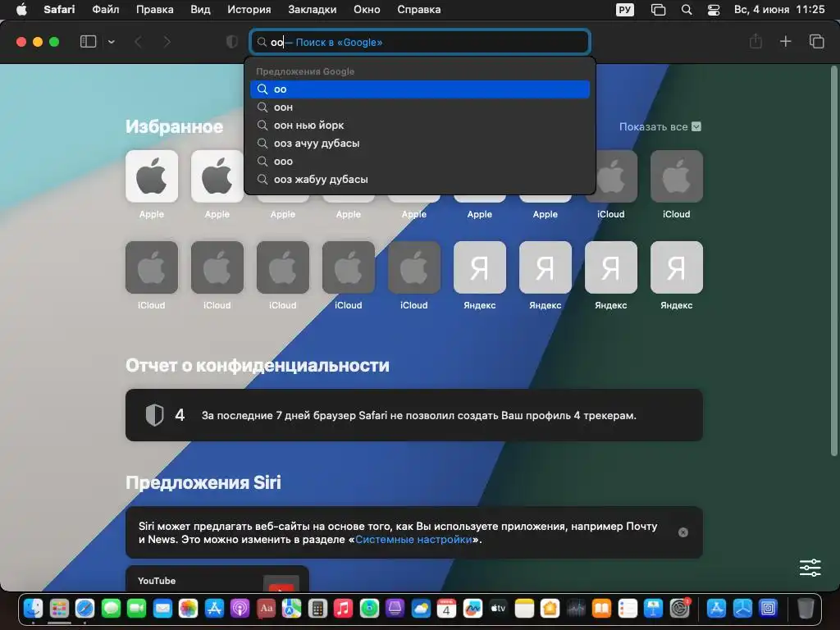This screenshot has width=840, height=630.
Task: Pick the suggestion «оон нью йорк»
Action: [x=420, y=126]
